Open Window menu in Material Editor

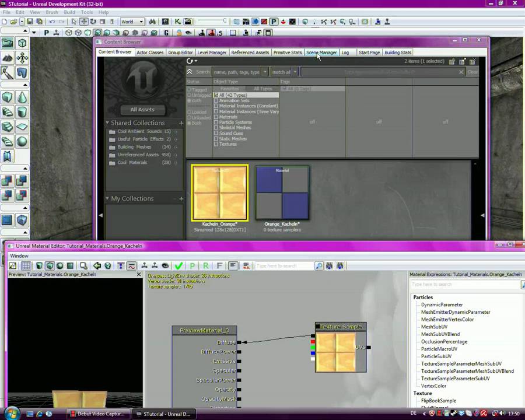pyautogui.click(x=19, y=256)
